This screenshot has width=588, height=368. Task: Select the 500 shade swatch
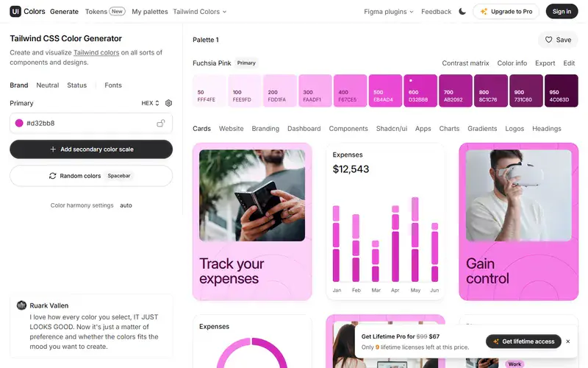pos(385,91)
